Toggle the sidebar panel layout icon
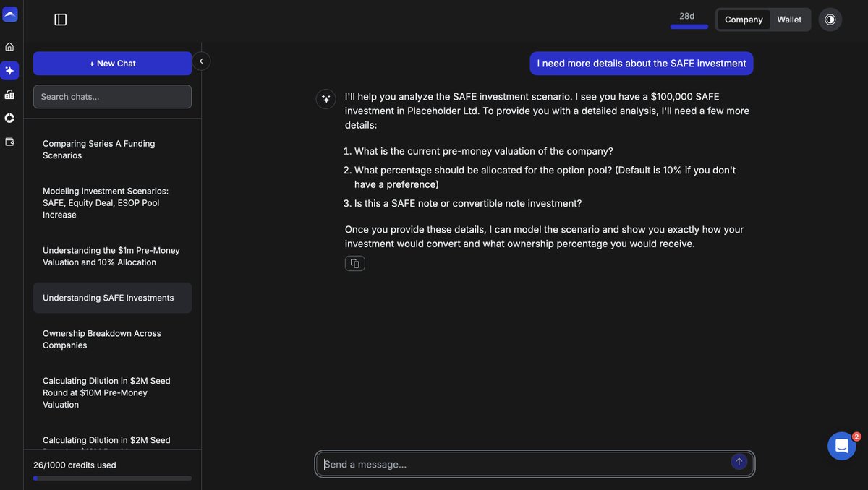 coord(61,20)
